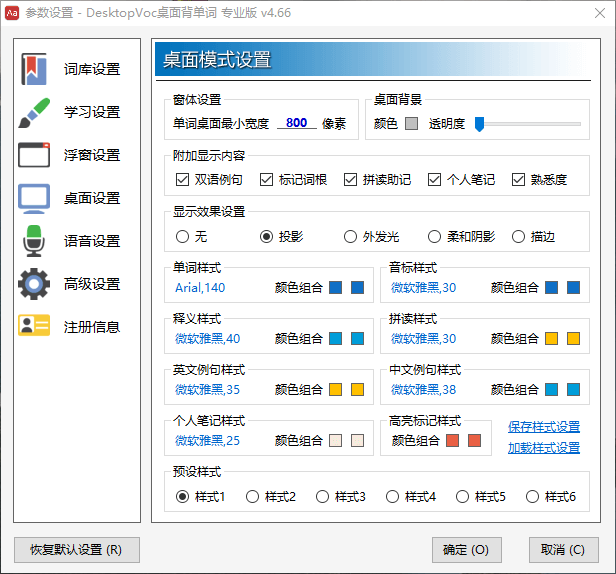Uncheck the 双语例句 checkbox
The height and width of the screenshot is (574, 616).
tap(182, 180)
